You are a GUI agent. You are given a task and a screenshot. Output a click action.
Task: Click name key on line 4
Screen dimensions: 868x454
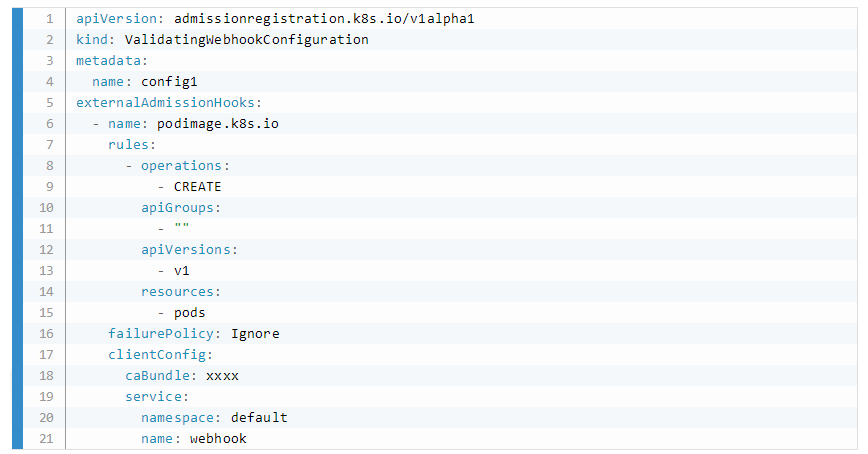coord(108,82)
